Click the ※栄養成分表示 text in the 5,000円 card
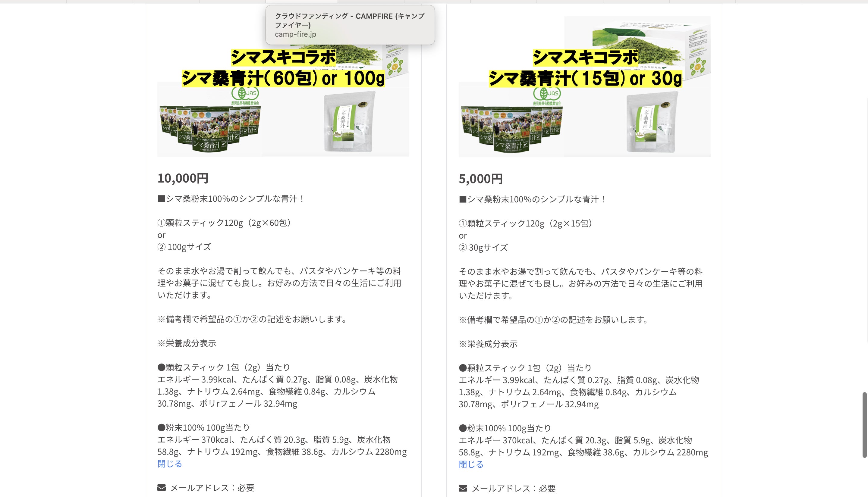Screen dimensions: 868x497 488,344
